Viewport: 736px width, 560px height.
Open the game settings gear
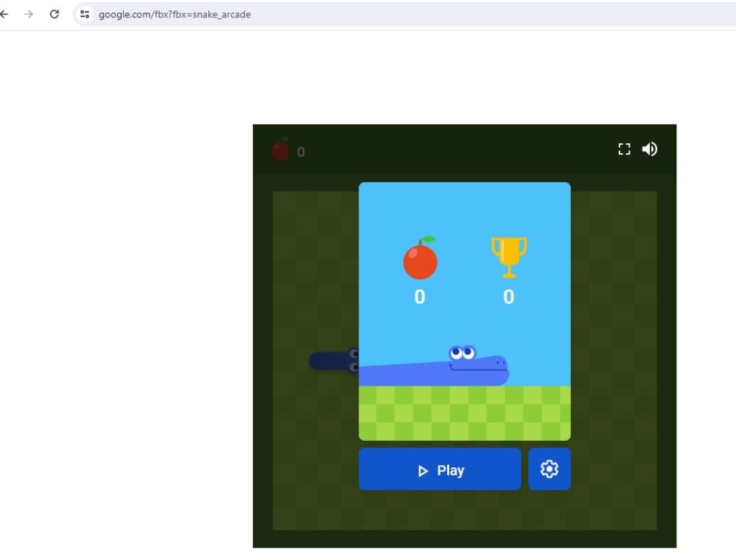[549, 469]
